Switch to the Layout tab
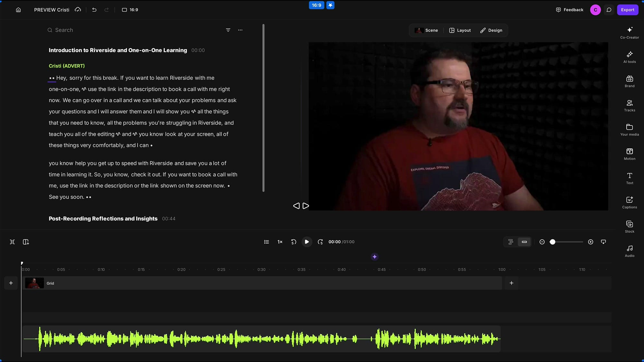Screen dimensions: 644x362 tap(460, 30)
